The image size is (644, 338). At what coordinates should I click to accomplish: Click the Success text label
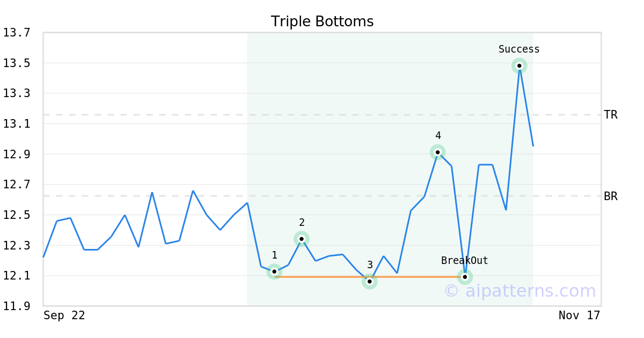click(x=519, y=49)
